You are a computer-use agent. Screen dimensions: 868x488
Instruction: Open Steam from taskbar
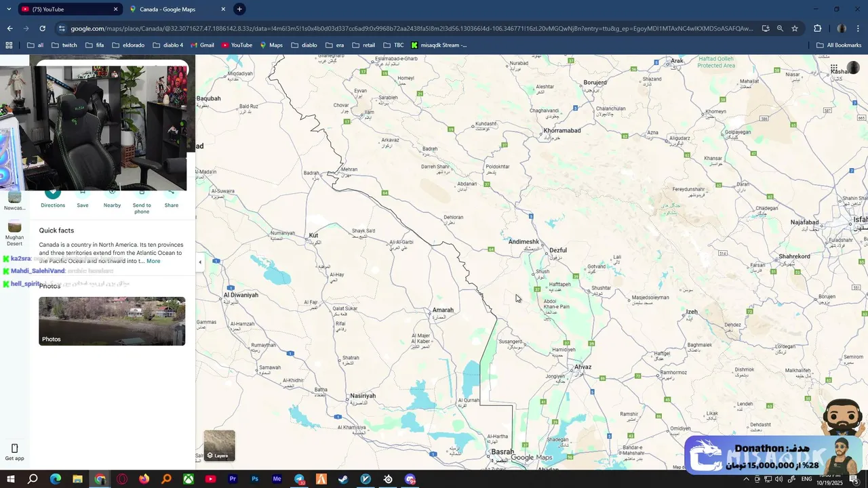(343, 479)
